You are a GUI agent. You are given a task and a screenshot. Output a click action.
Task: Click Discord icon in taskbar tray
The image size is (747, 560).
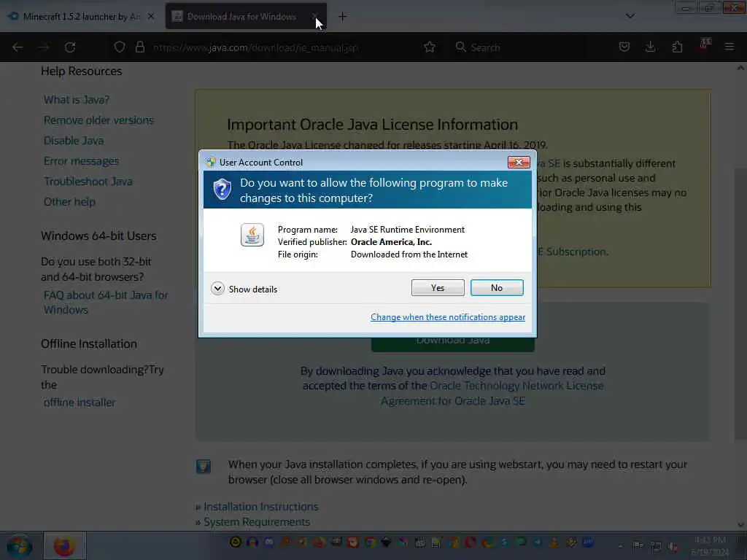click(269, 542)
